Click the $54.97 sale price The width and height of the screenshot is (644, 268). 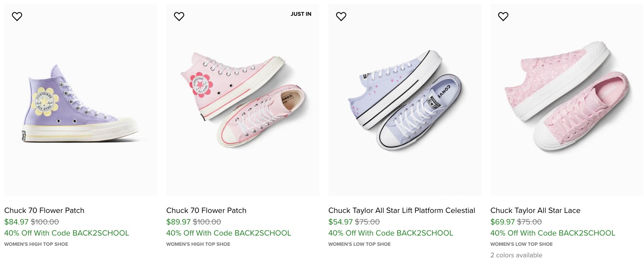coord(340,222)
